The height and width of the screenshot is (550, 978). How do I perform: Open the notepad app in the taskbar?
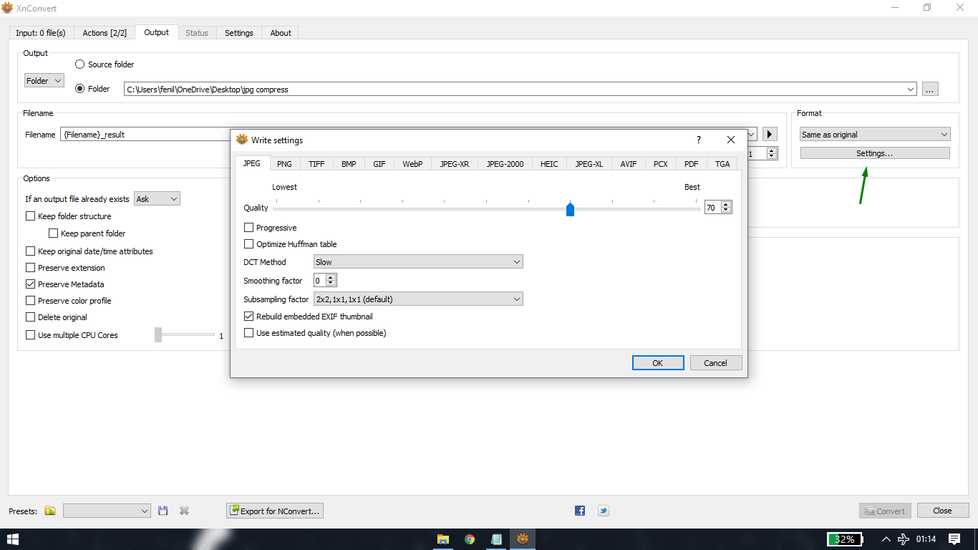click(496, 539)
